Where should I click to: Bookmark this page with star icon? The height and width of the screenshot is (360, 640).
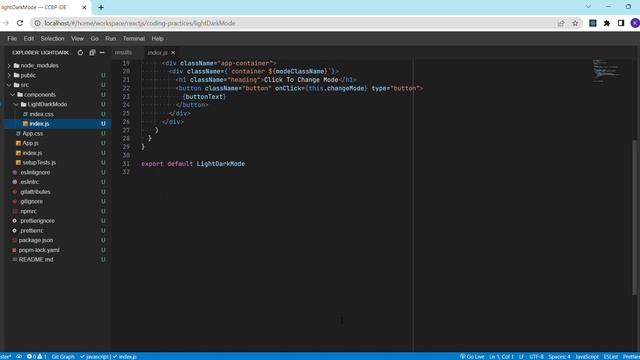[575, 23]
